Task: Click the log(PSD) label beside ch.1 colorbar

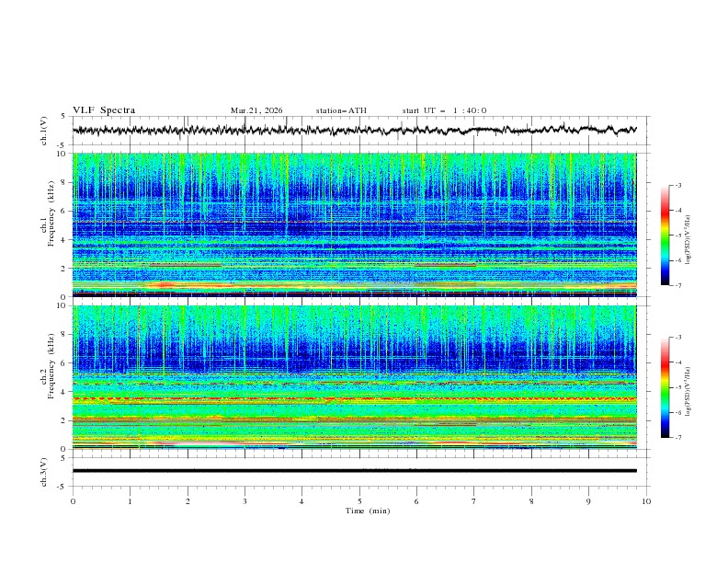Action: pyautogui.click(x=688, y=240)
